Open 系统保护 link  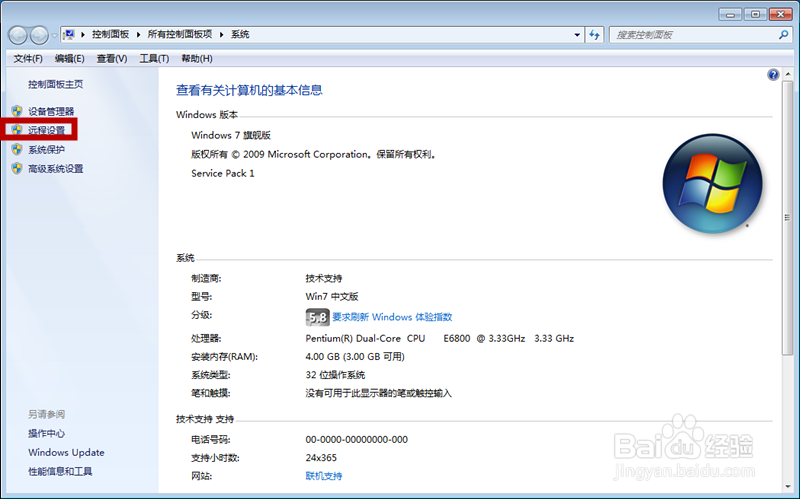click(x=46, y=149)
